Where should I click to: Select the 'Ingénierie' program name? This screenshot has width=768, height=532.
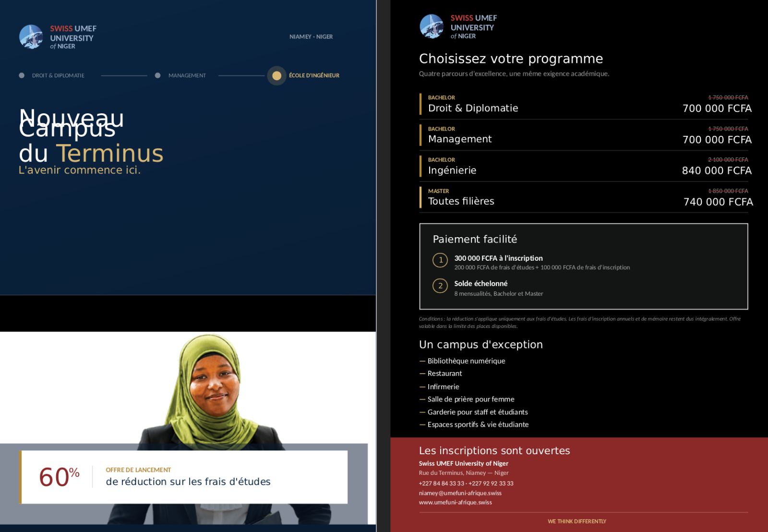pyautogui.click(x=452, y=170)
